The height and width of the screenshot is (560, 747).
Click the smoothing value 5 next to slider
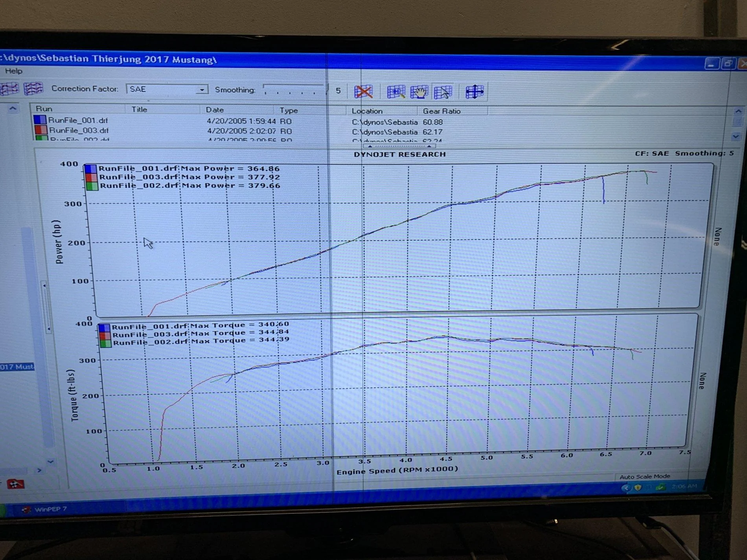click(338, 91)
